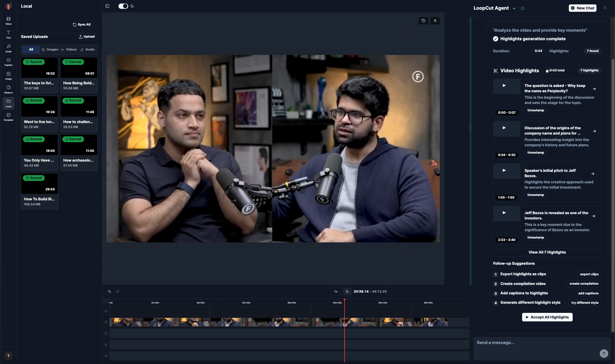Expand the LoopCut Agent dropdown chevron

point(514,8)
